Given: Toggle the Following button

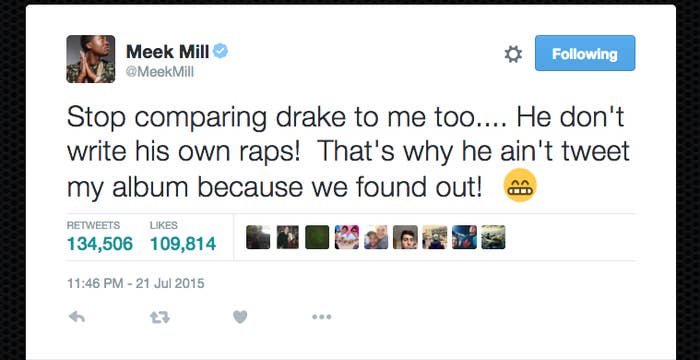Looking at the screenshot, I should tap(585, 54).
